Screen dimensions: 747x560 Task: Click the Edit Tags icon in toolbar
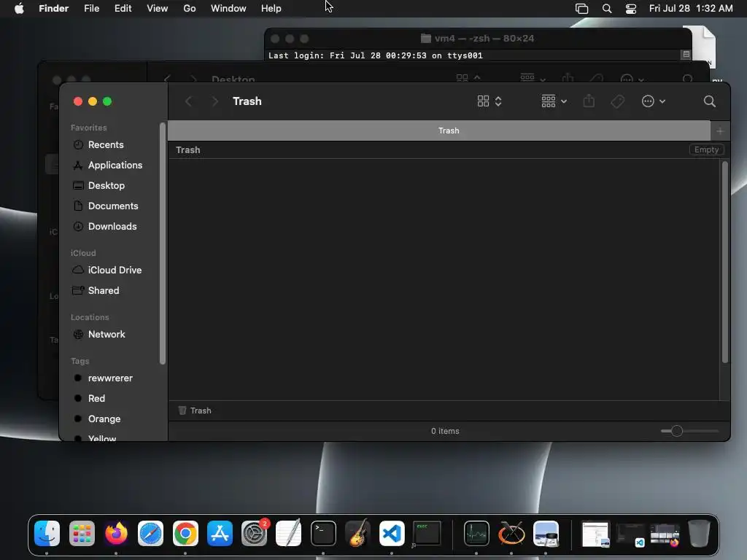click(x=617, y=101)
